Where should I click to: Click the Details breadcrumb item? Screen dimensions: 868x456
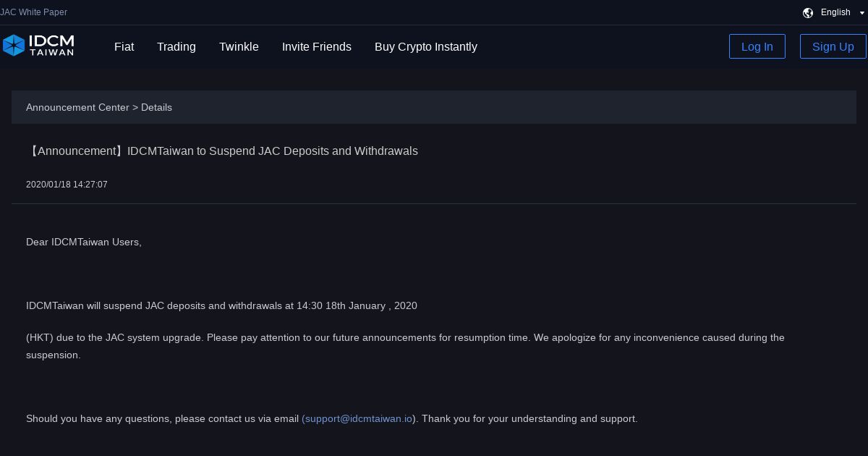tap(156, 107)
